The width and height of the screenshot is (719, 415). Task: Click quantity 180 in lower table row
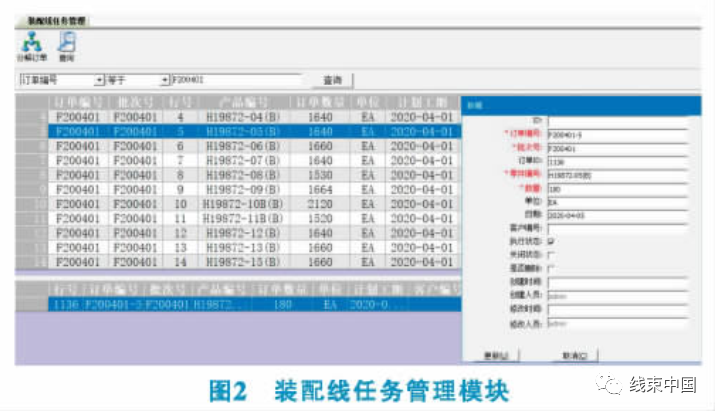coord(282,304)
